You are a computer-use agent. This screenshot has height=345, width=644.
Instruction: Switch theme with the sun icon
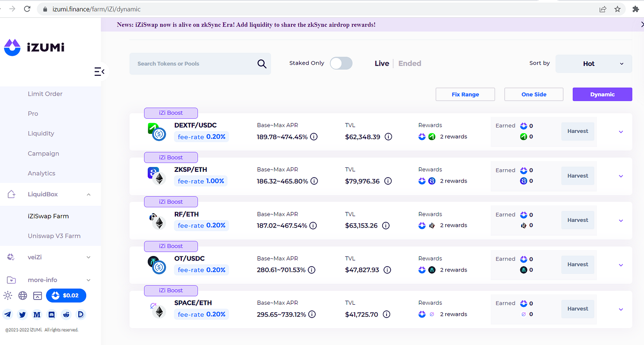coord(8,295)
